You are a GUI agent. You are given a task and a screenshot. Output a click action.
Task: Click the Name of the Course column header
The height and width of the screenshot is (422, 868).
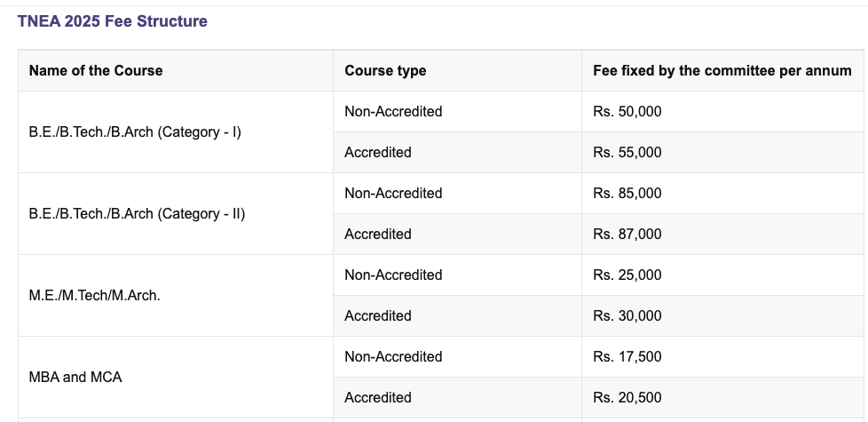(96, 71)
